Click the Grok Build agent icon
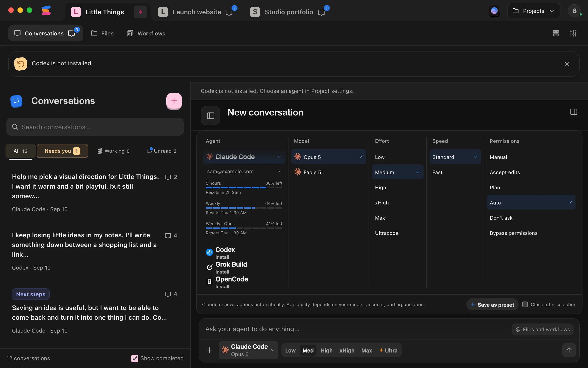 click(209, 267)
